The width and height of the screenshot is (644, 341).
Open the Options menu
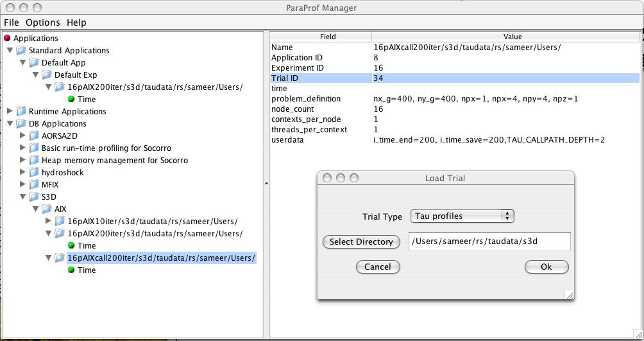pos(43,22)
